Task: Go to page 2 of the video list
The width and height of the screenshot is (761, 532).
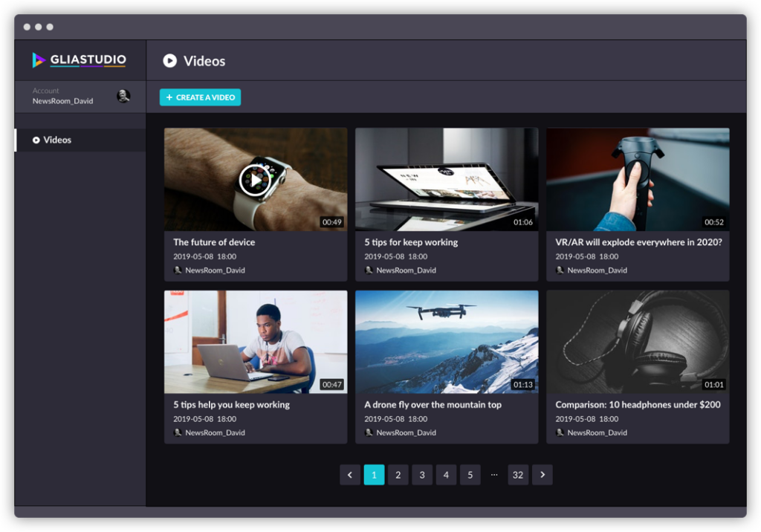Action: (x=398, y=474)
